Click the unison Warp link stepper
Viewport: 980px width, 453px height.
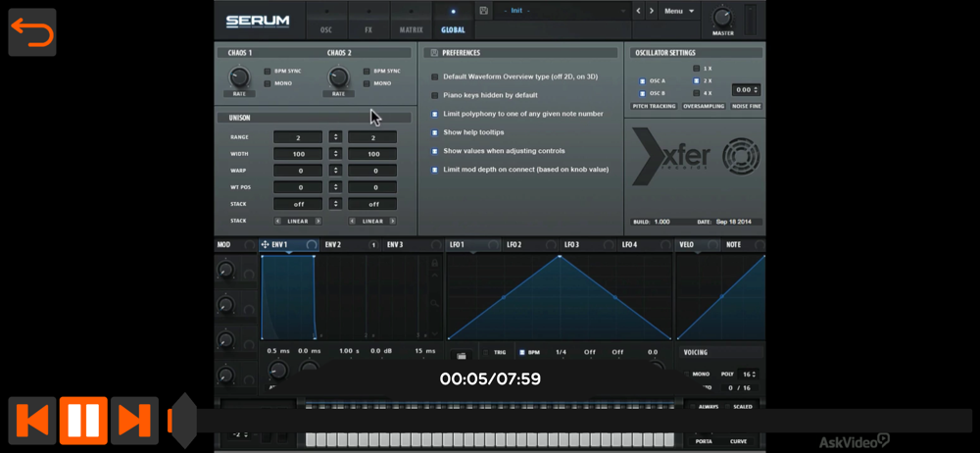click(x=335, y=171)
